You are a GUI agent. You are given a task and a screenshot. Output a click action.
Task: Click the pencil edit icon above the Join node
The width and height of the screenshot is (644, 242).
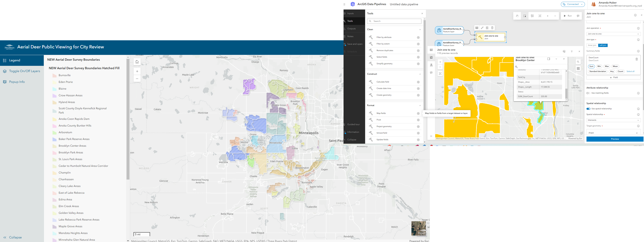pyautogui.click(x=482, y=28)
